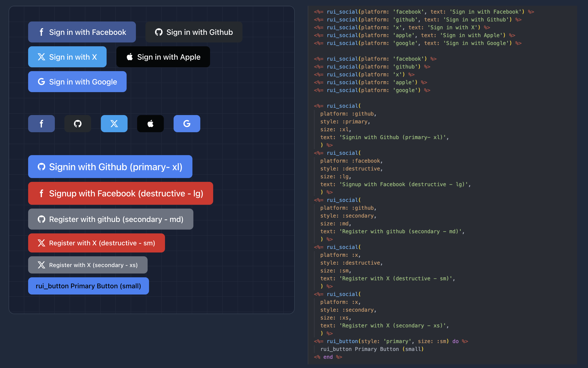Click code line rui_button(style: 'primary', size: :sm)
Image resolution: width=588 pixels, height=368 pixels.
391,341
